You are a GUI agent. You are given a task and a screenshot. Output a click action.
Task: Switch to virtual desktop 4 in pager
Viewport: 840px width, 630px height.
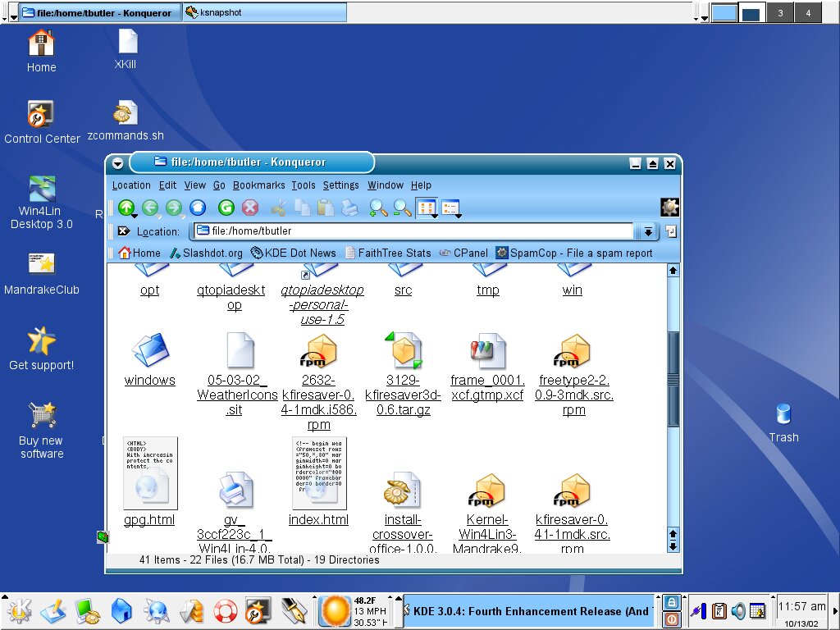click(808, 13)
